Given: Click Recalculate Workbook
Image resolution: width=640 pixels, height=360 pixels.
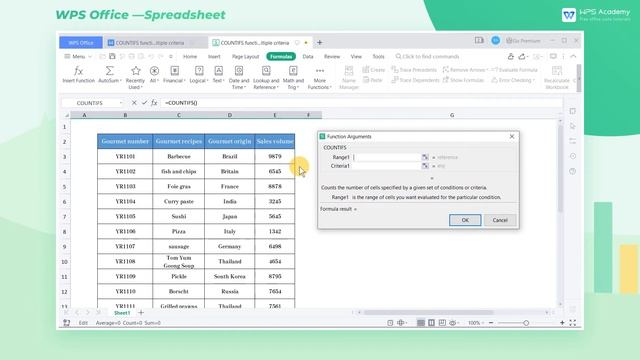Looking at the screenshot, I should click(x=557, y=78).
